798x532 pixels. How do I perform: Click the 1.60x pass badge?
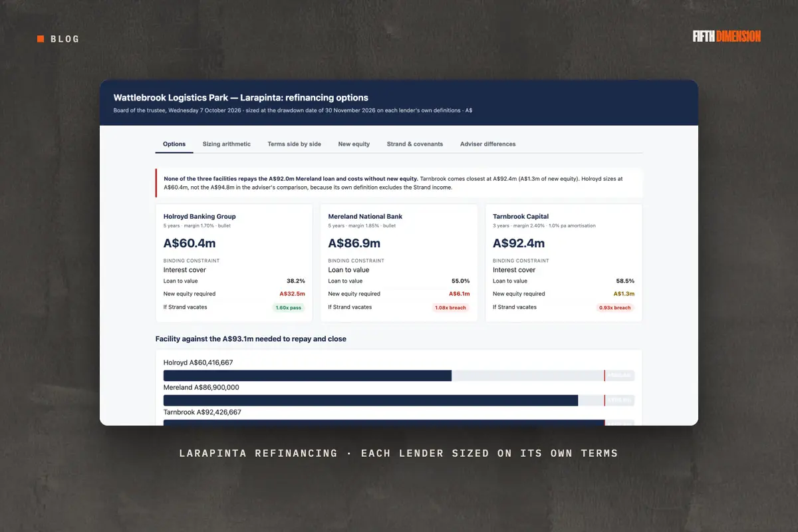[289, 308]
